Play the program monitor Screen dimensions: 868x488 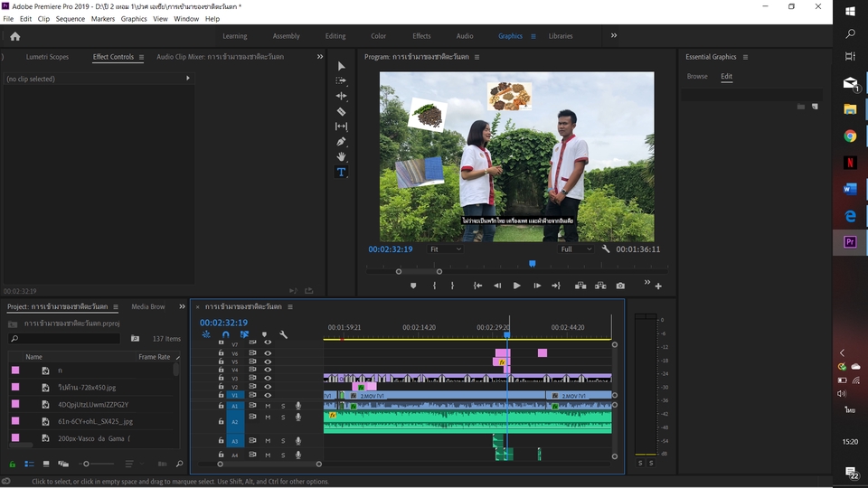point(516,286)
